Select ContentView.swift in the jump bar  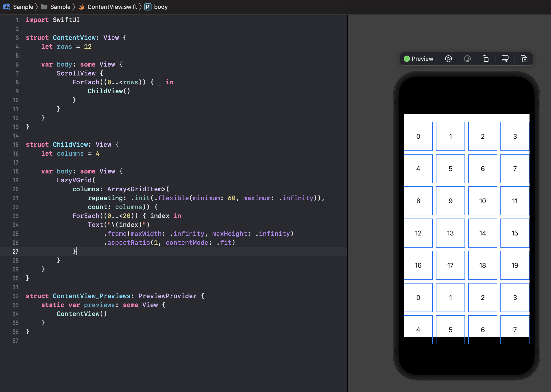pos(112,7)
